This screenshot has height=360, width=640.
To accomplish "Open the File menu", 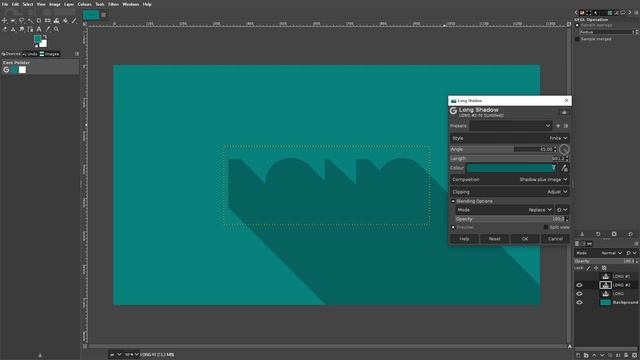I will [5, 4].
